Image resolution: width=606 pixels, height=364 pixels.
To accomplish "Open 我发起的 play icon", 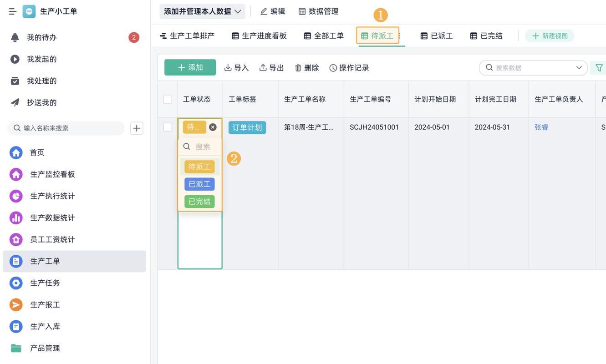I will 15,59.
